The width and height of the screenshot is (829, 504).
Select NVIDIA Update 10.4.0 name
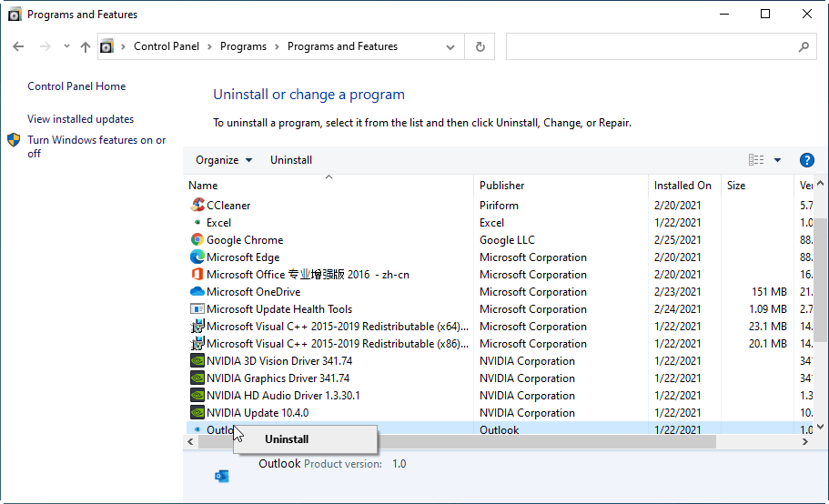(258, 413)
